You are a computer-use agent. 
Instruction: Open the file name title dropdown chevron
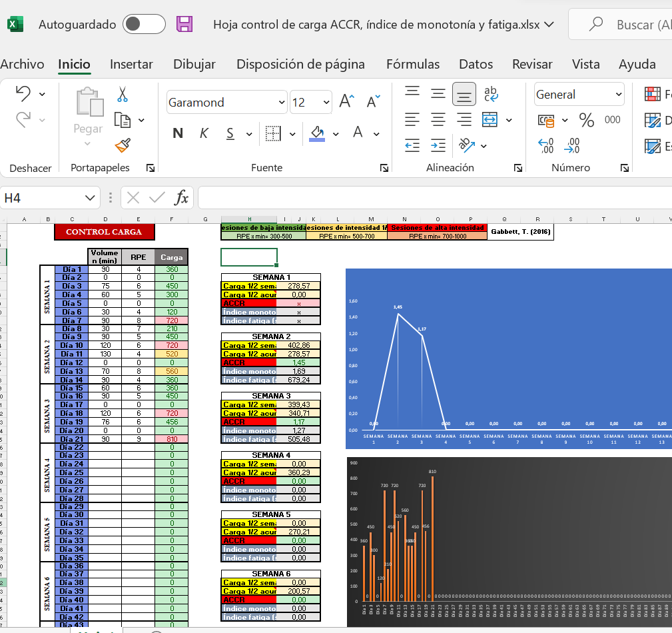pos(549,25)
